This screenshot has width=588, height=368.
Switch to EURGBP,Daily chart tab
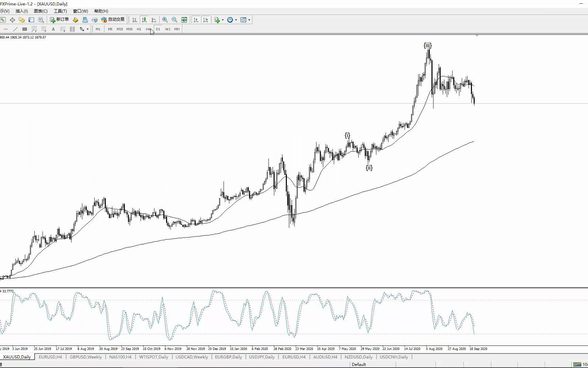(228, 357)
